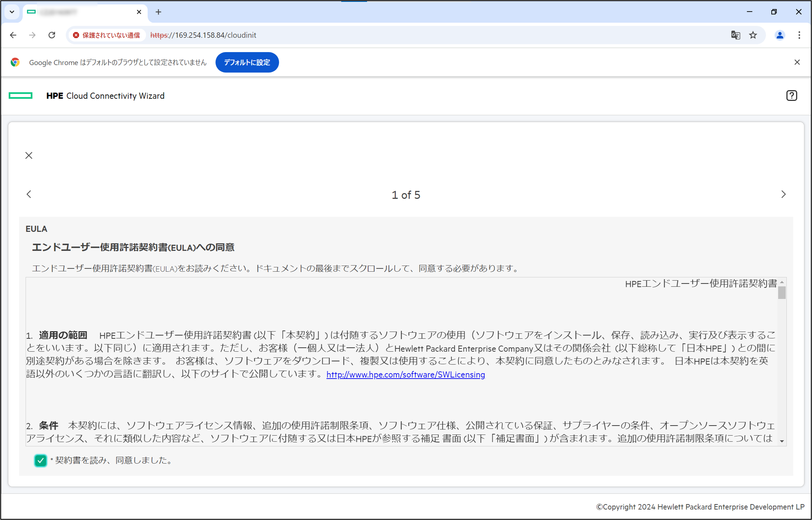Click the EULA scroll down arrow

[782, 441]
